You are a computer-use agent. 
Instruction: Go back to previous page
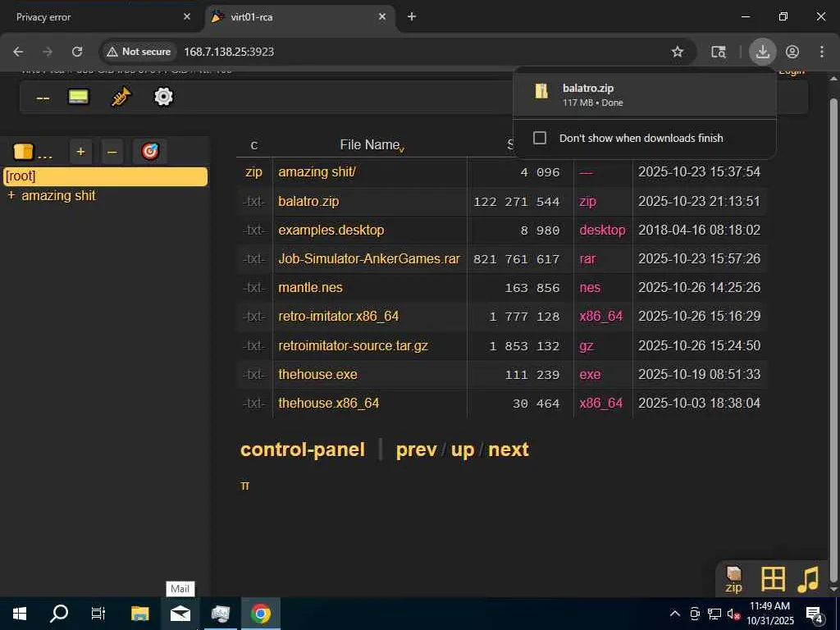pyautogui.click(x=18, y=52)
